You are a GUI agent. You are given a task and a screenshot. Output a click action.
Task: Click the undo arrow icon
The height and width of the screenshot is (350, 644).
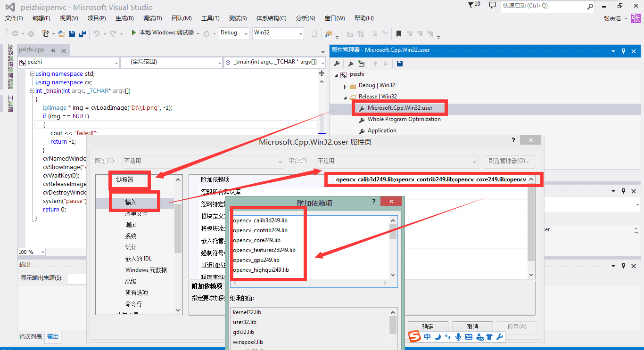click(97, 33)
